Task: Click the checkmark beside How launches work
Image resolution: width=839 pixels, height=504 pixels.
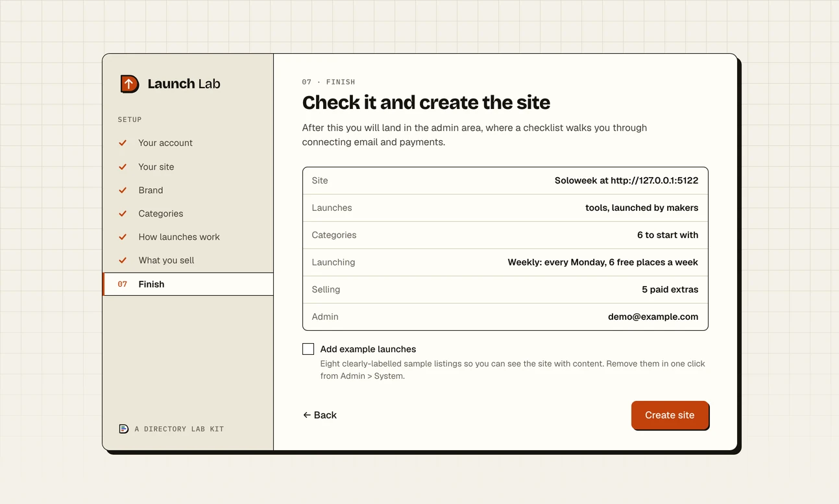Action: click(x=123, y=237)
